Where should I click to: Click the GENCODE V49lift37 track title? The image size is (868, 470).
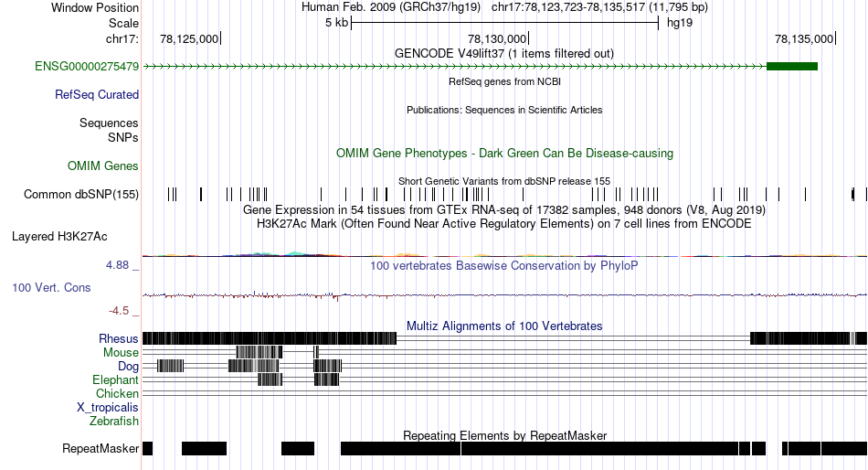pyautogui.click(x=503, y=54)
